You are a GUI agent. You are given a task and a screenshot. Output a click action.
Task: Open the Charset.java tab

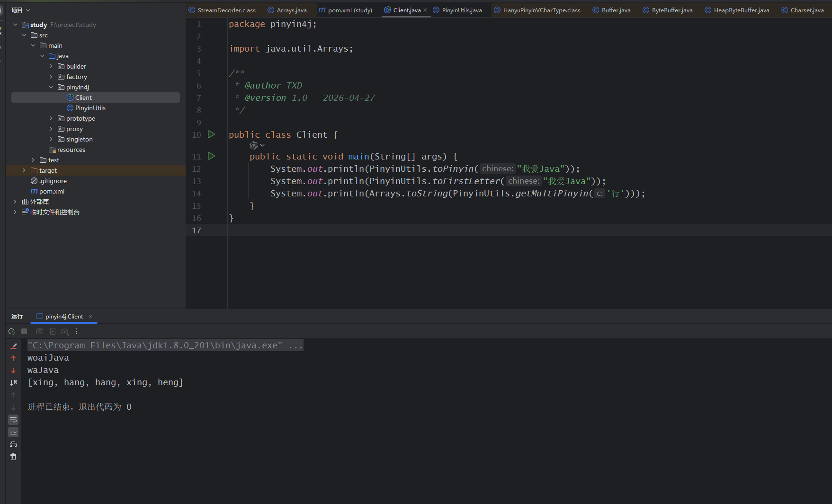click(x=803, y=10)
